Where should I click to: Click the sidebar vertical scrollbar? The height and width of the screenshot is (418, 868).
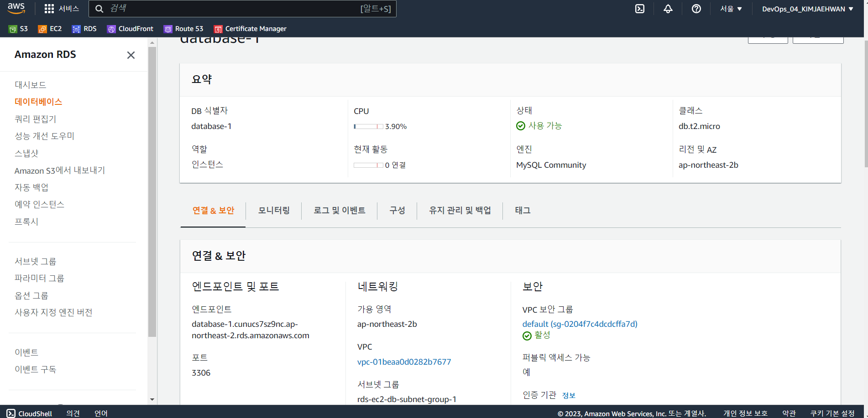152,191
